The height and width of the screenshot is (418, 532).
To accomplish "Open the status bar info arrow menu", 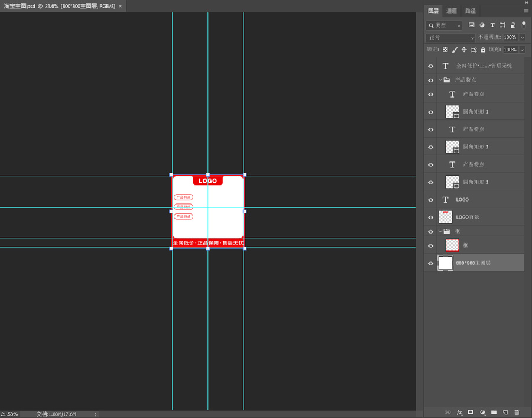I will [x=95, y=414].
